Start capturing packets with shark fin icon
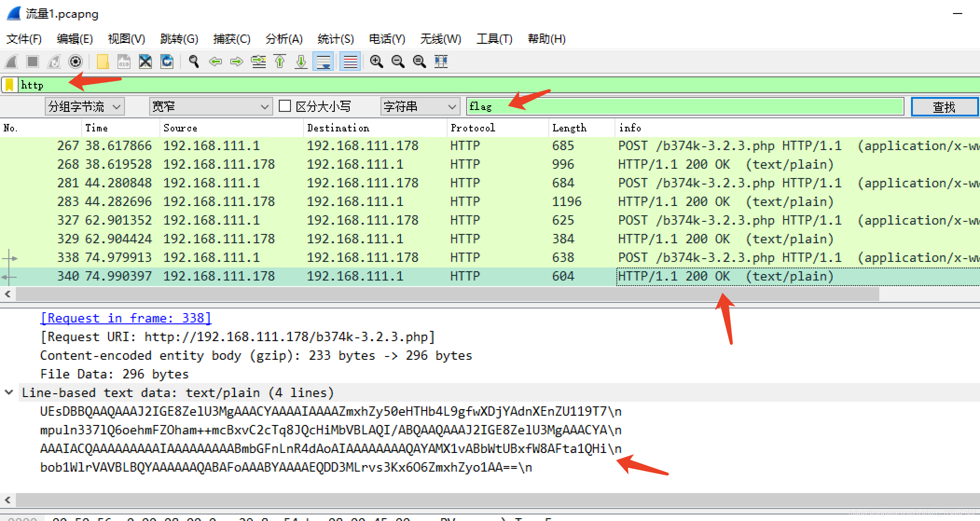The height and width of the screenshot is (521, 980). [11, 62]
